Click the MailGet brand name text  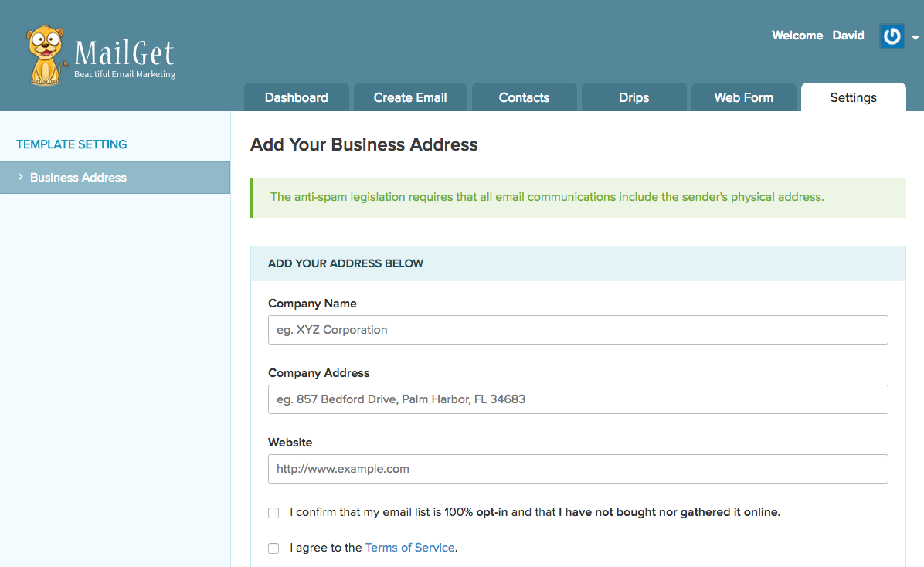[x=124, y=54]
